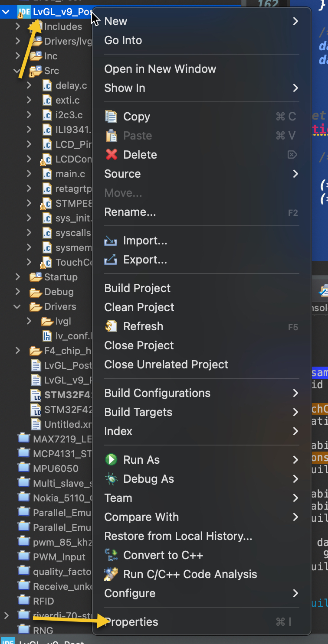Expand the Startup folder
Screen dimensions: 328x644
[x=17, y=277]
